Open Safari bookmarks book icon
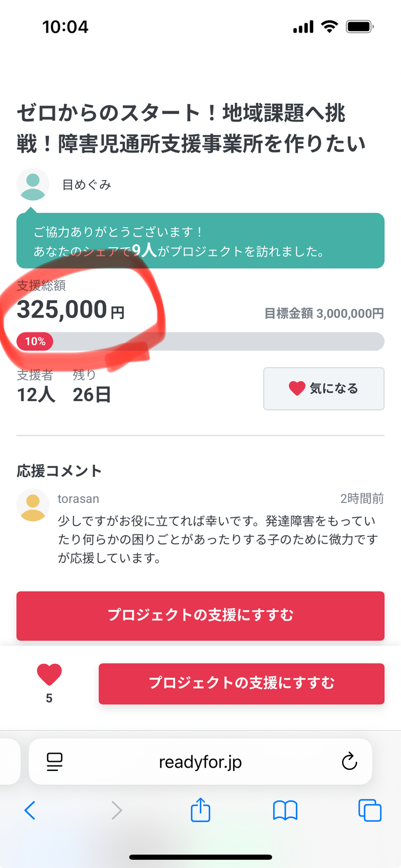401x868 pixels. coord(285,810)
